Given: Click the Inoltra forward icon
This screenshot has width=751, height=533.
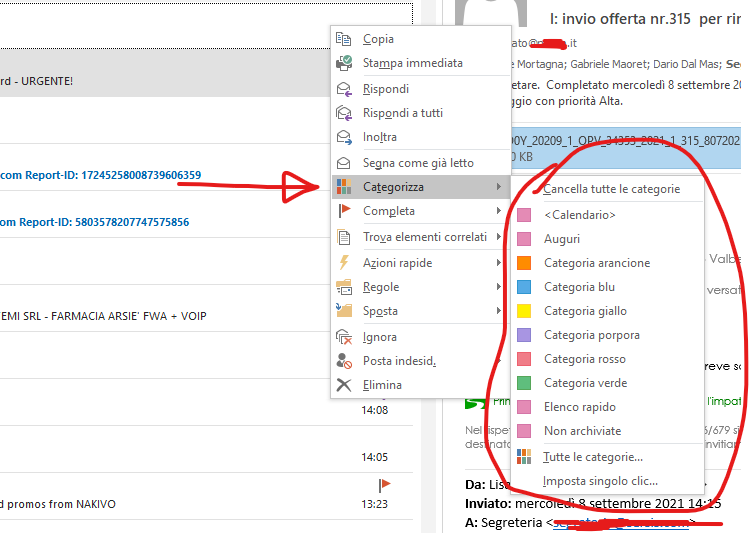Looking at the screenshot, I should [x=344, y=137].
